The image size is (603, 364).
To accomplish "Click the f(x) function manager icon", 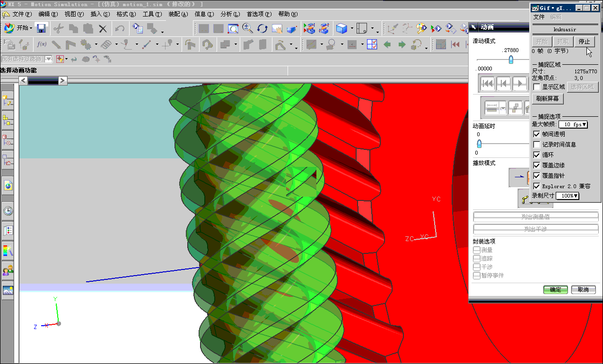I will (42, 44).
